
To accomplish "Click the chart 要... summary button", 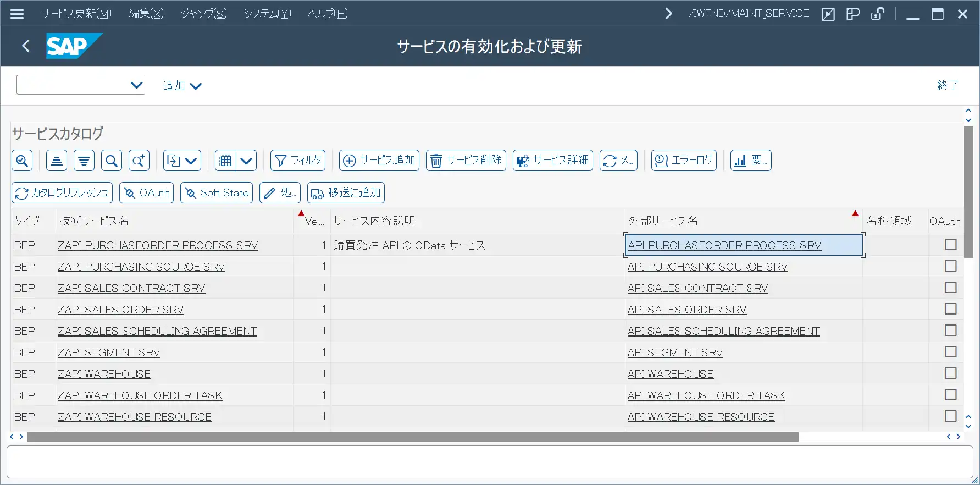I will click(x=751, y=161).
